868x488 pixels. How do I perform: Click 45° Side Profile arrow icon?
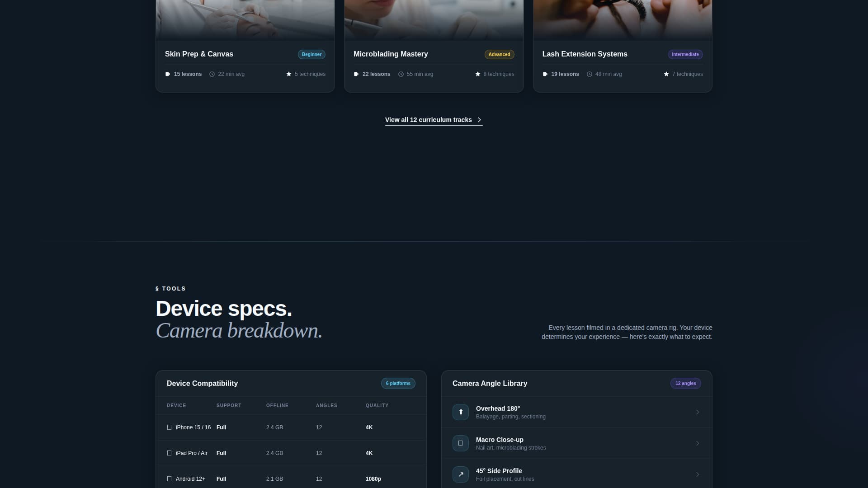(x=460, y=474)
